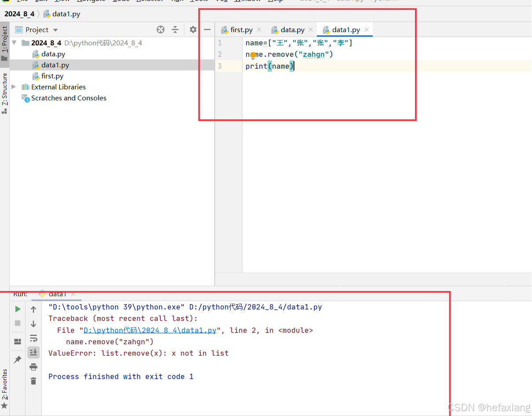This screenshot has width=532, height=416.
Task: Click the Project header label
Action: tap(37, 29)
